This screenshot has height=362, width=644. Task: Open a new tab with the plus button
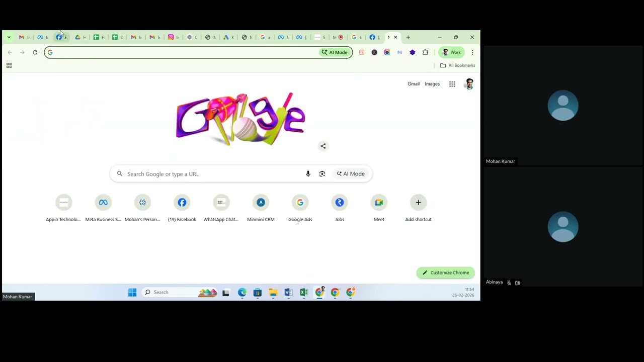click(x=408, y=37)
